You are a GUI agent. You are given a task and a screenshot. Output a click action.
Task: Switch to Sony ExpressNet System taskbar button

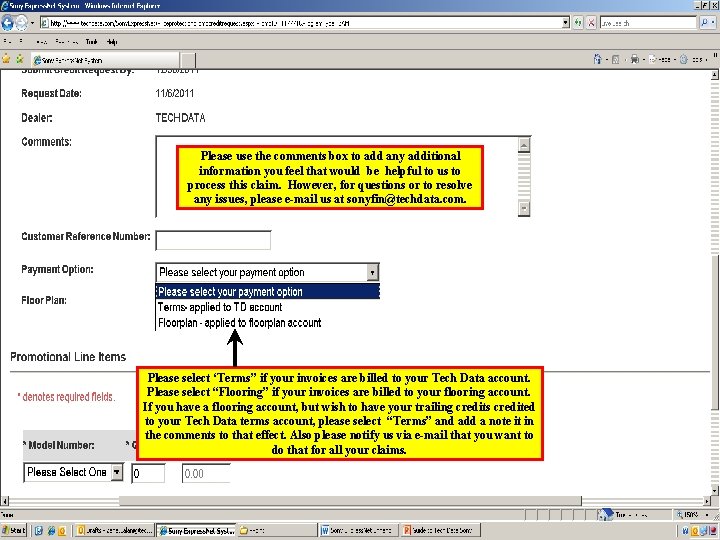(x=196, y=530)
